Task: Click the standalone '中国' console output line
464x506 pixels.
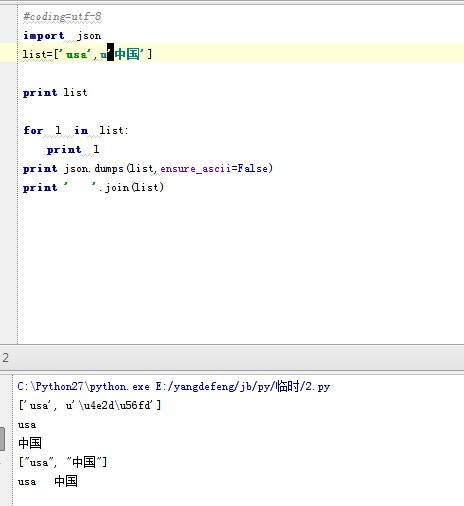Action: point(30,443)
